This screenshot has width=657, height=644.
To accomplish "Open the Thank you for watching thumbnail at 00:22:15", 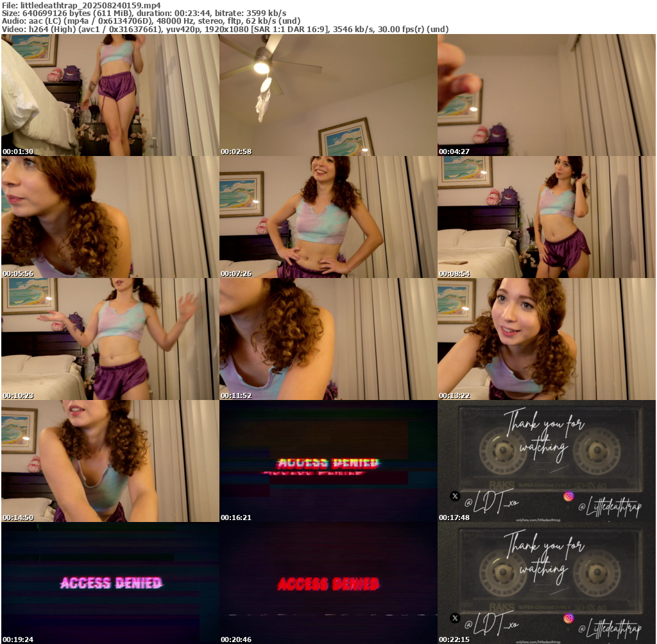I will (547, 583).
